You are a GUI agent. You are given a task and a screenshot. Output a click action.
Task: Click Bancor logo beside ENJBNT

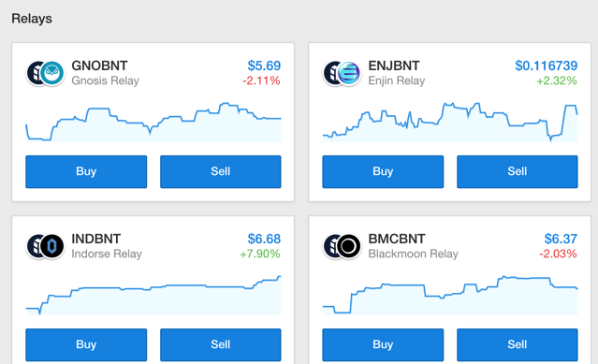[x=330, y=73]
